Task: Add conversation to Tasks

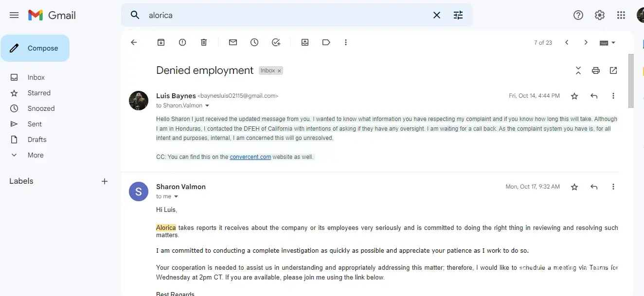Action: [276, 42]
